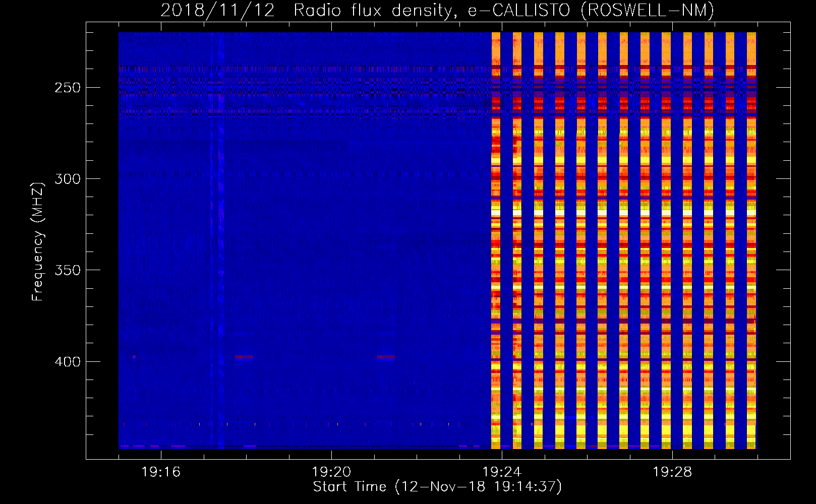Click the 250 frequency tick label

click(68, 88)
